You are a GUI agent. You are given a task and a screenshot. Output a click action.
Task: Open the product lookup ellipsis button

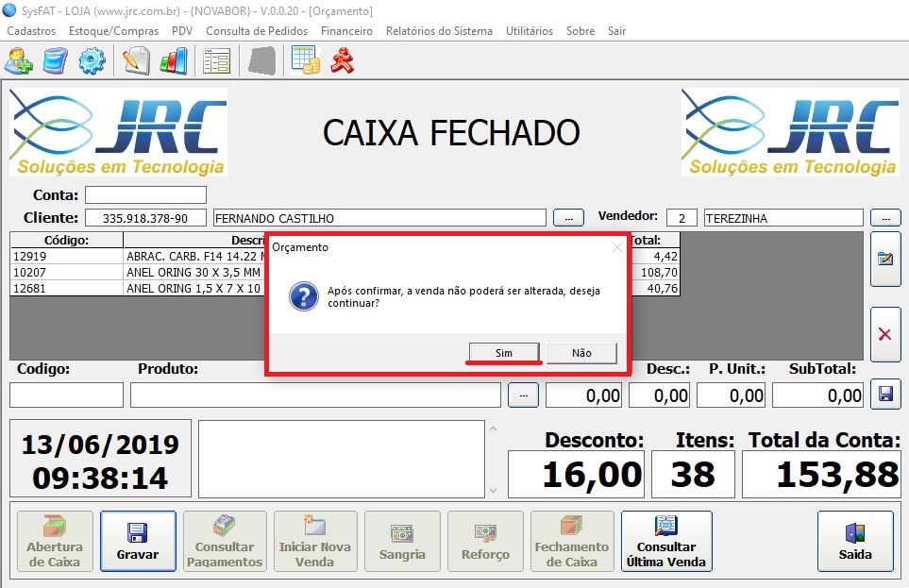tap(524, 395)
